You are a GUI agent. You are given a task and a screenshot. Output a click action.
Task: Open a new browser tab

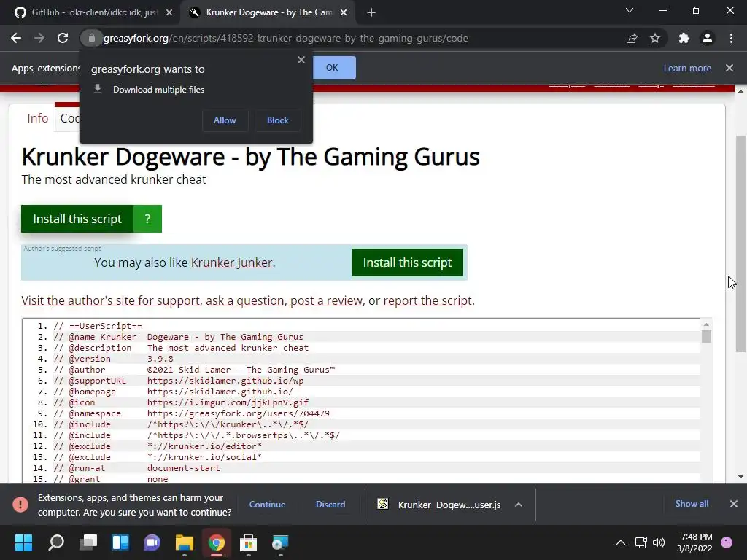tap(371, 13)
